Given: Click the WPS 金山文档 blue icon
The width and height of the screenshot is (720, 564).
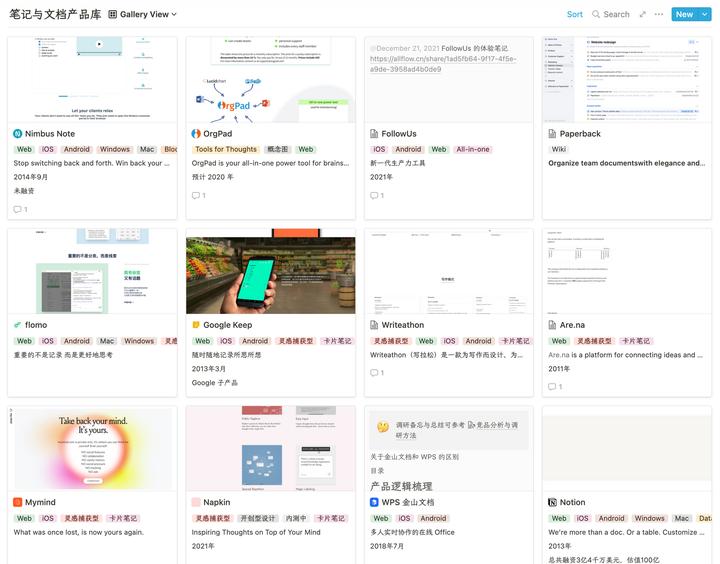Looking at the screenshot, I should 374,502.
